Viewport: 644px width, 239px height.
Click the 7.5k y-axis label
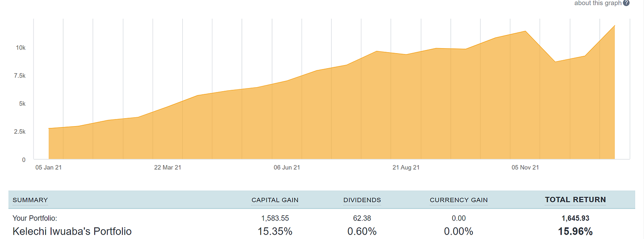click(x=19, y=76)
